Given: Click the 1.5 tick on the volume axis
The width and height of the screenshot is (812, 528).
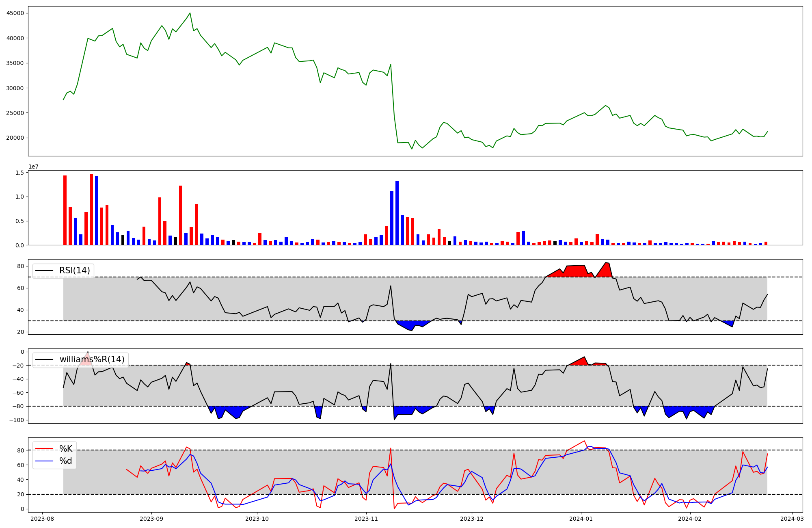Looking at the screenshot, I should tap(20, 173).
